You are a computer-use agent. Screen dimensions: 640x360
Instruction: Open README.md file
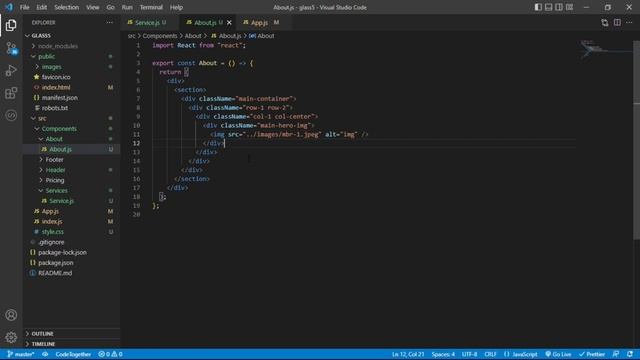click(72, 273)
